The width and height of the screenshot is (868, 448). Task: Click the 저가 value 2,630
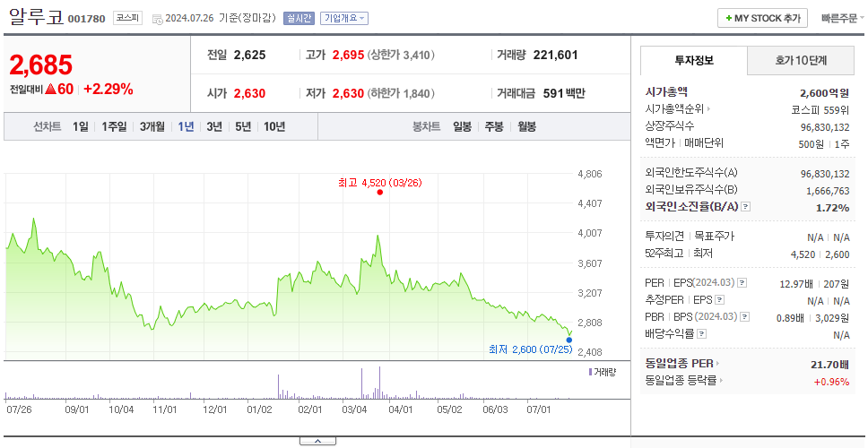[x=348, y=93]
